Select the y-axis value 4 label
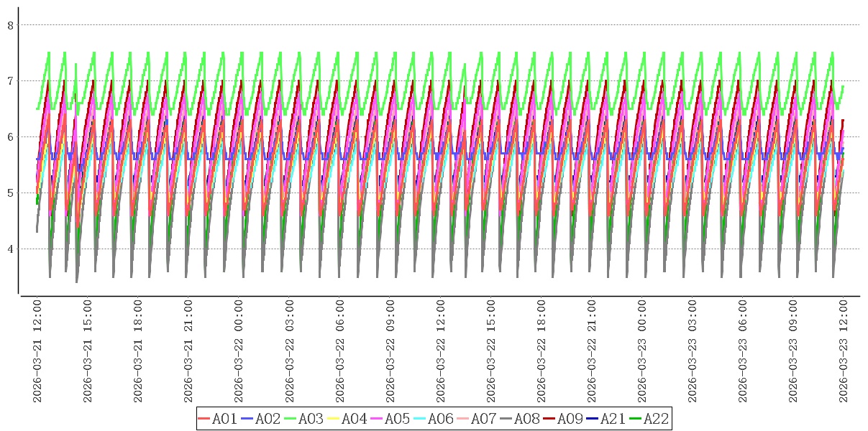The height and width of the screenshot is (431, 868). coord(10,249)
